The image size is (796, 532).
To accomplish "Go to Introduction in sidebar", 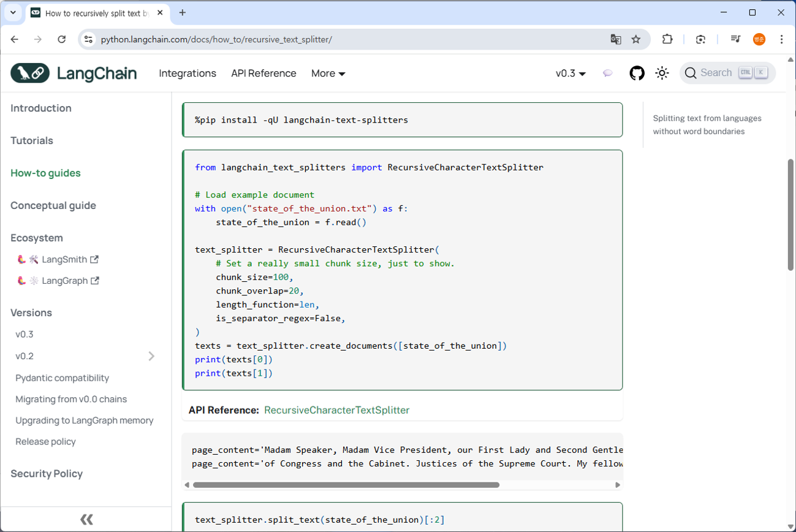I will click(41, 108).
